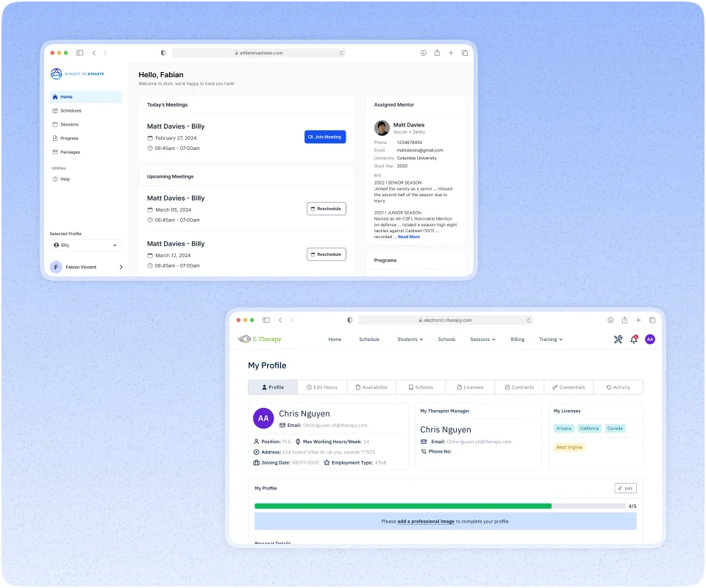Select the Profile tab

tap(273, 387)
